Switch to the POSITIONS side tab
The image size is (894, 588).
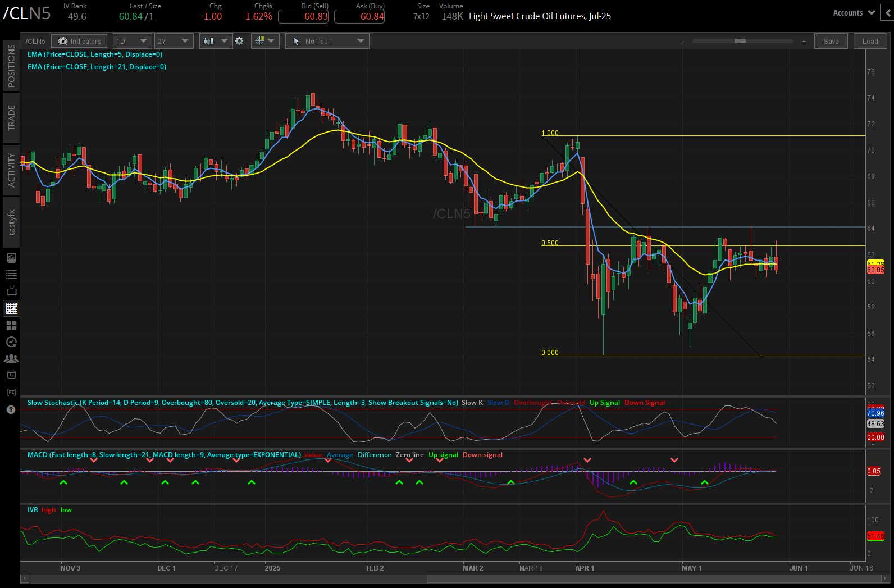point(11,66)
